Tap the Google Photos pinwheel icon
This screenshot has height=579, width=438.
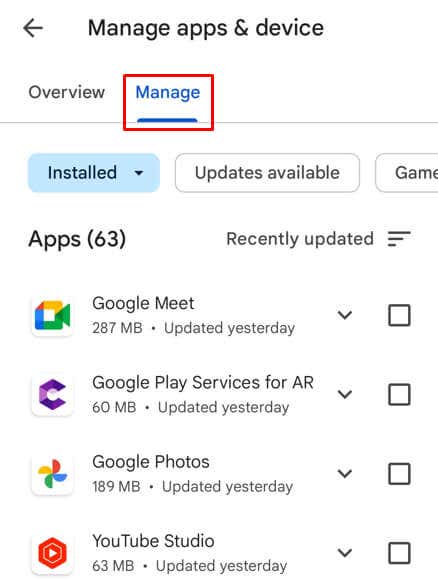click(52, 474)
